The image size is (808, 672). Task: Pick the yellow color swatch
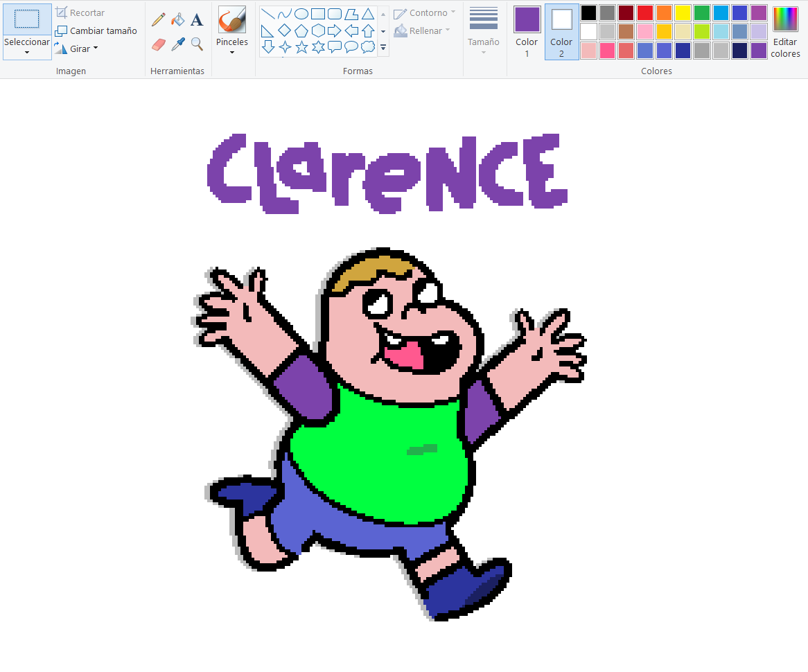(683, 13)
